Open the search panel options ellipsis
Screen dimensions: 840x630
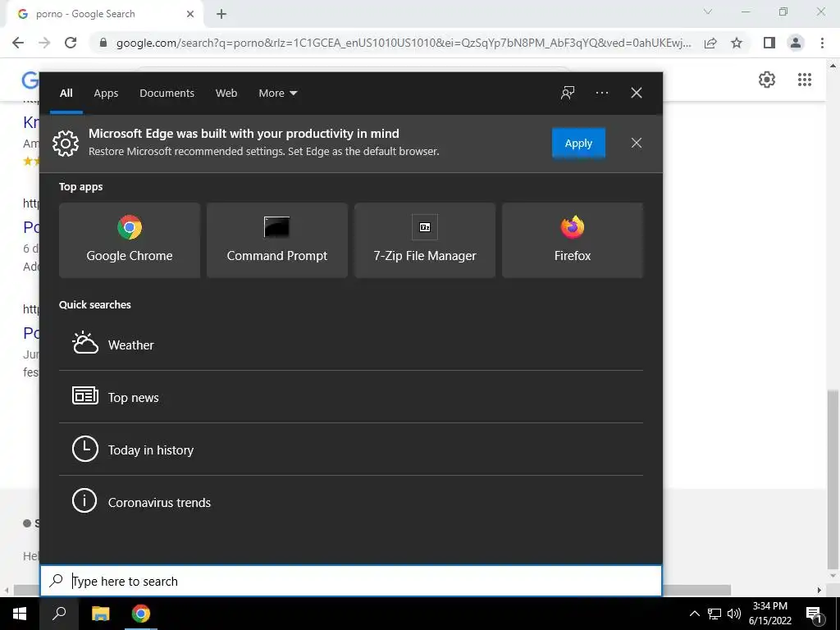(x=601, y=93)
